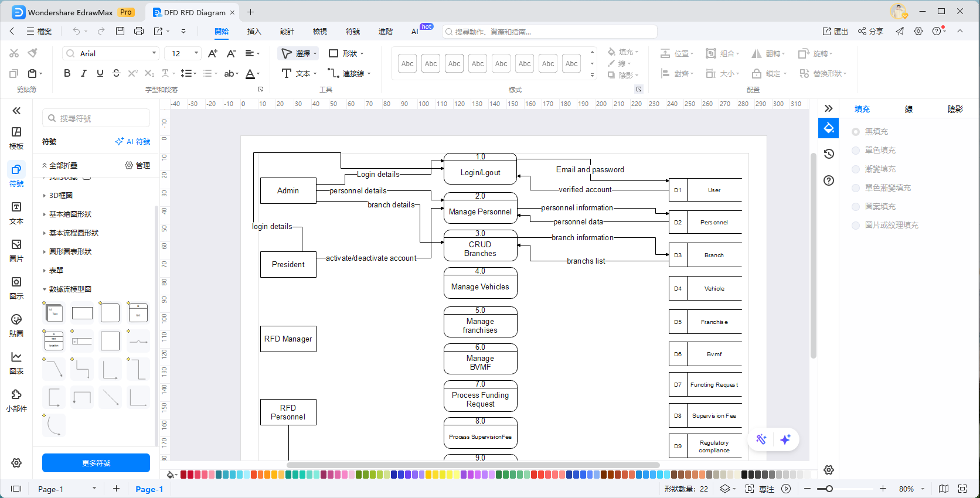Select the Format Painter icon
The height and width of the screenshot is (498, 980).
[33, 53]
